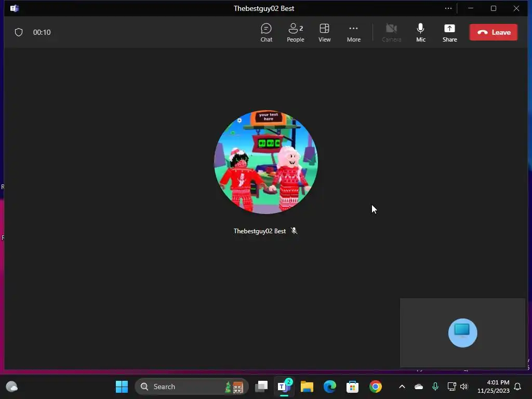Viewport: 532px width, 399px height.
Task: Click the Teams logo in title bar
Action: (15, 8)
